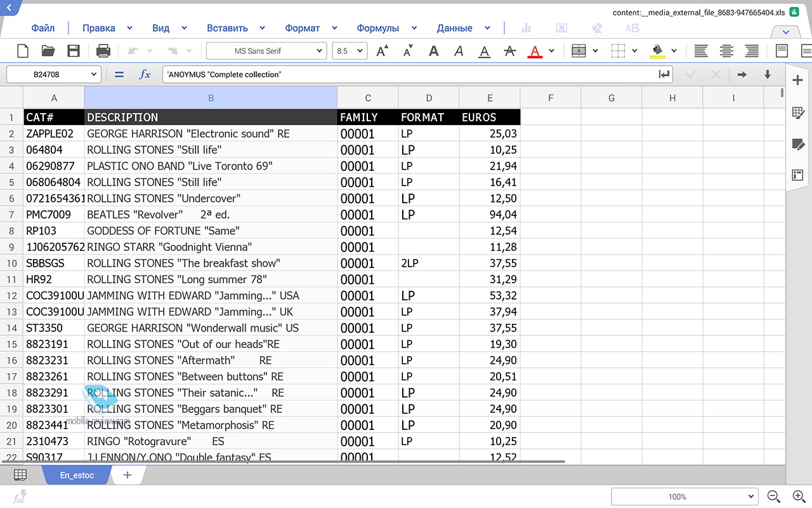Open the Формат menu
Viewport: 812px width, 508px height.
(x=303, y=28)
